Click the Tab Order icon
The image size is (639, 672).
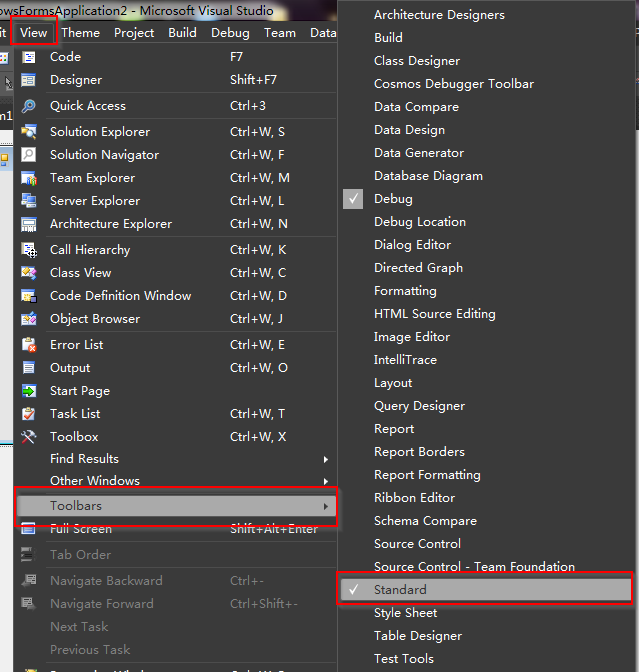(x=29, y=555)
